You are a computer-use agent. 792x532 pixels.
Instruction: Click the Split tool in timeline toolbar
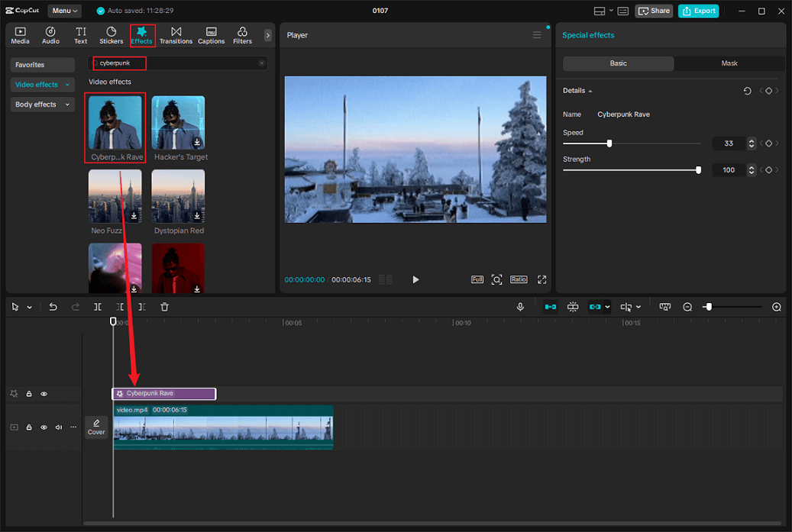click(x=97, y=306)
